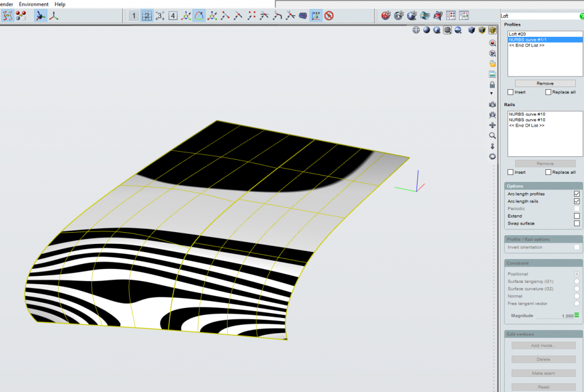
Task: Open the red sphere with gear settings
Action: (386, 16)
